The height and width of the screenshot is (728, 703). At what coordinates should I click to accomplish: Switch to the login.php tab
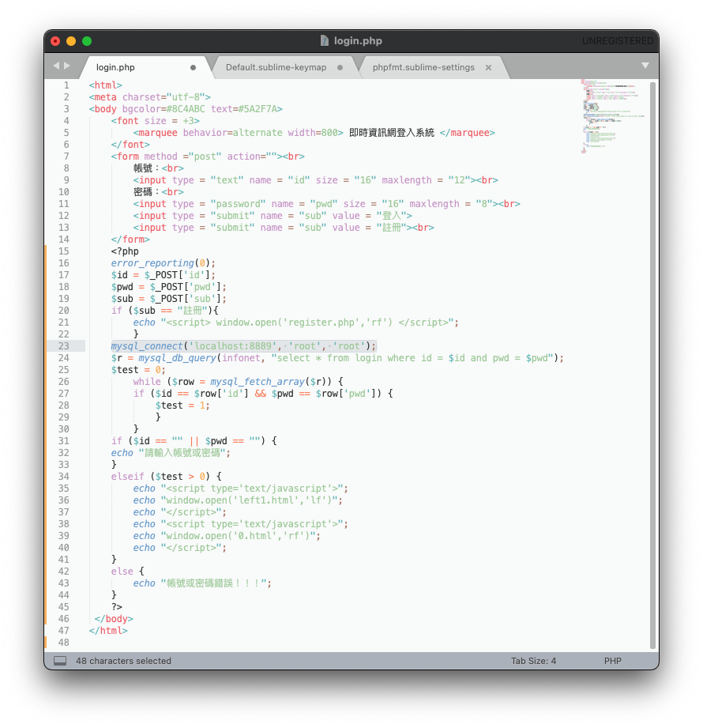point(115,67)
